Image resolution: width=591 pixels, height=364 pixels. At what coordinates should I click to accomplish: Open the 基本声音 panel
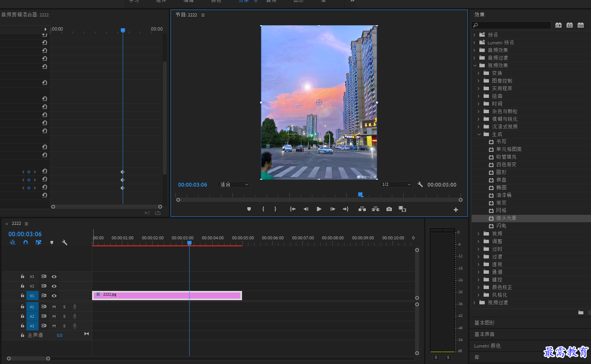coord(484,334)
